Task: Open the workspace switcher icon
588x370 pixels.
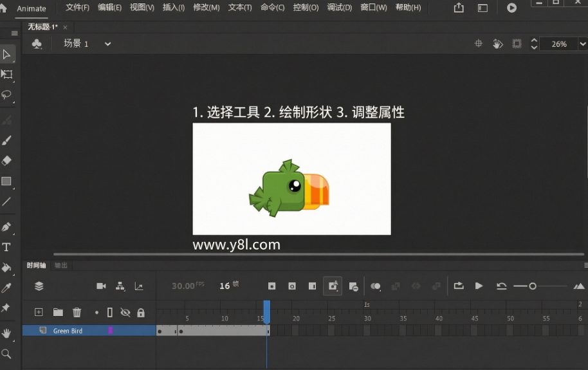Action: (482, 8)
